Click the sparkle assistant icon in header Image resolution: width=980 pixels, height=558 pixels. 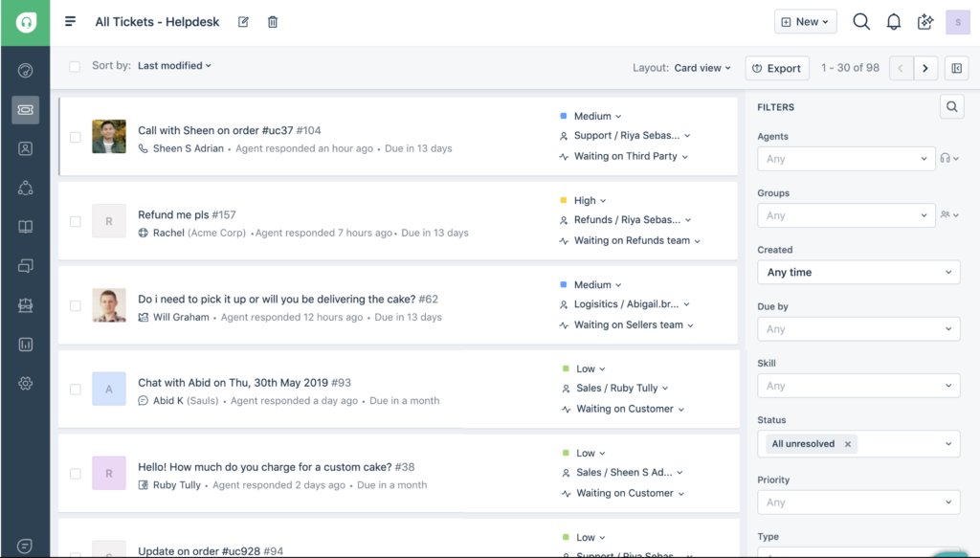coord(925,22)
